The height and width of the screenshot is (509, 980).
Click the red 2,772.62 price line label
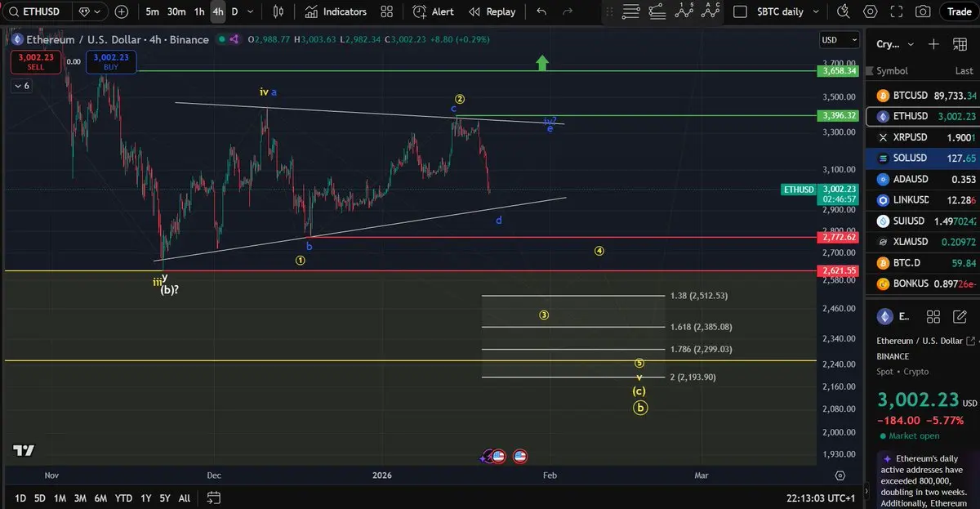click(837, 237)
